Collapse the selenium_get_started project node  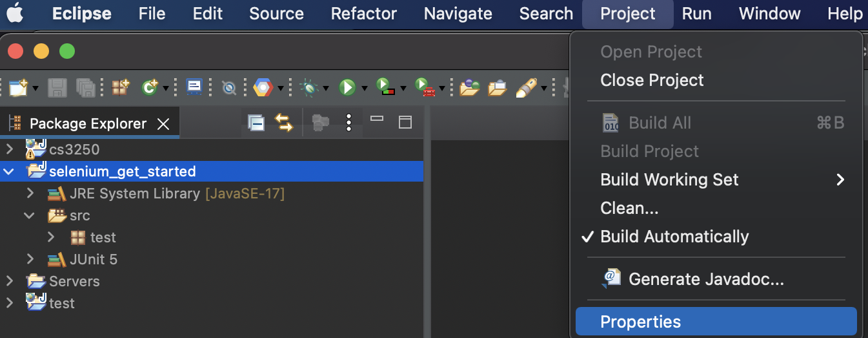tap(9, 171)
